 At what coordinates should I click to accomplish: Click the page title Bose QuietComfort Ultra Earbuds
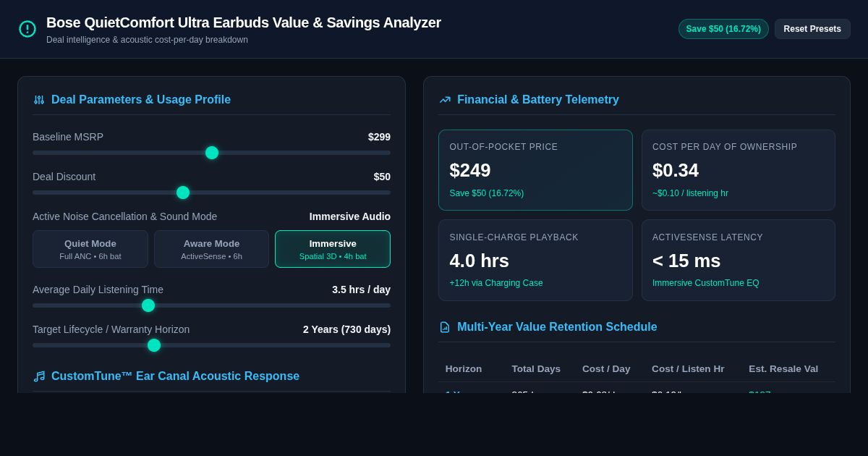tap(244, 22)
